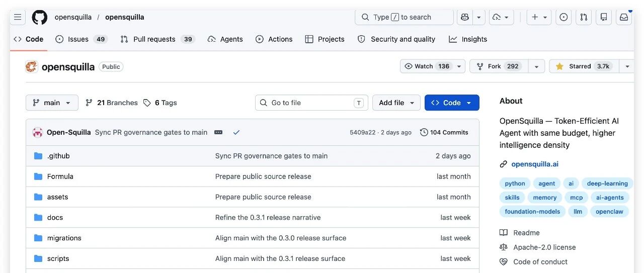Click the star icon on Starred button
This screenshot has height=273, width=644.
pos(559,66)
